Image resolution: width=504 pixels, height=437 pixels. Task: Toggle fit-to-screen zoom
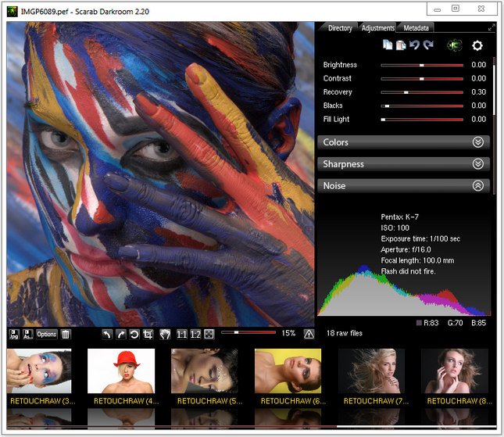point(209,334)
